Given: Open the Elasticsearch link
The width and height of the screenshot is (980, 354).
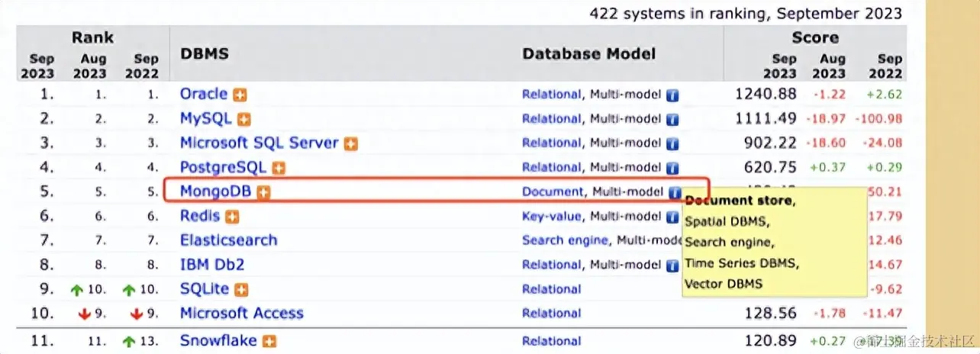Looking at the screenshot, I should coord(229,240).
